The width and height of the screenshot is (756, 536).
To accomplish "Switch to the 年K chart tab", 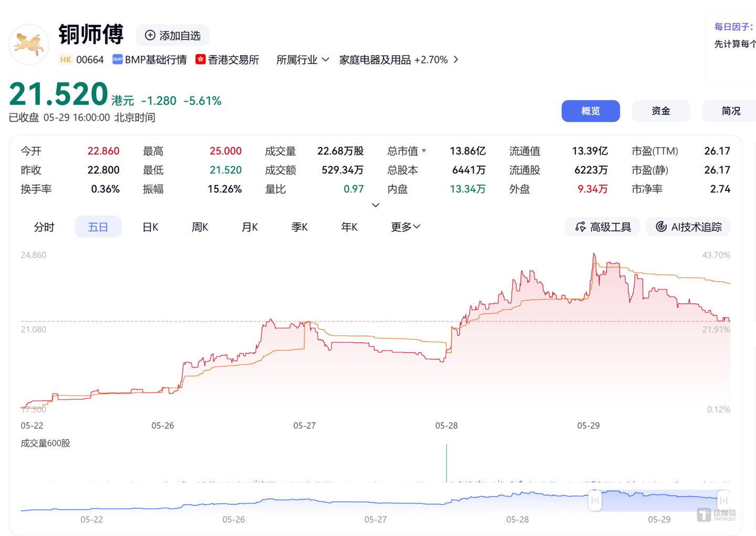I will pyautogui.click(x=350, y=227).
